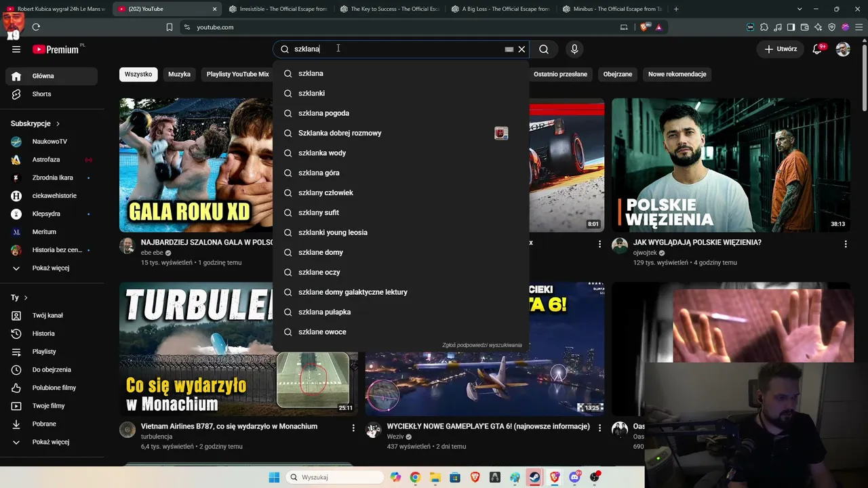Open the media playlist music-note icon

coord(778,27)
